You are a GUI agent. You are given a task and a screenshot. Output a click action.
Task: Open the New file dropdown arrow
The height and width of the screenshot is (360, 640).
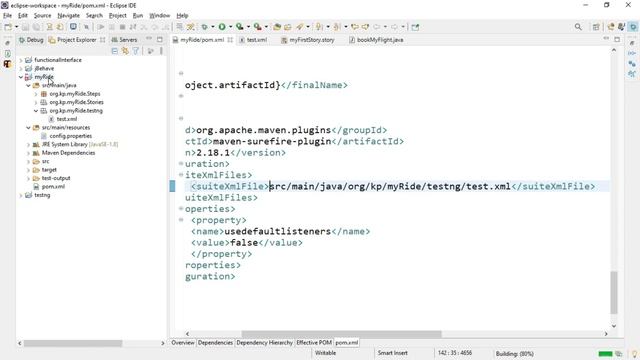pos(17,27)
